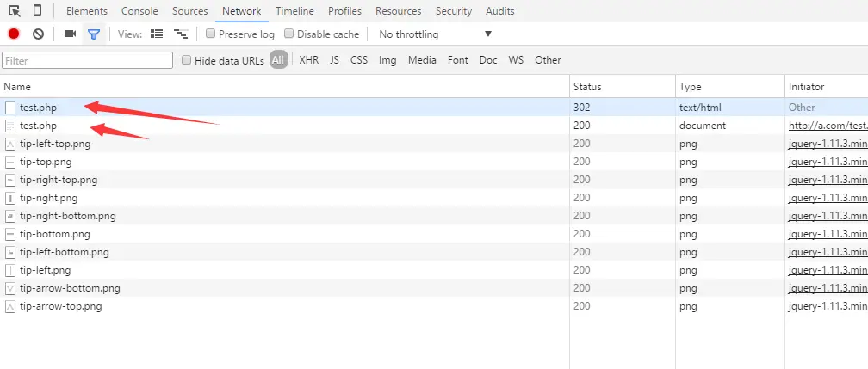Select the tip-right-bottom.png request
This screenshot has height=369, width=868.
pos(434,216)
